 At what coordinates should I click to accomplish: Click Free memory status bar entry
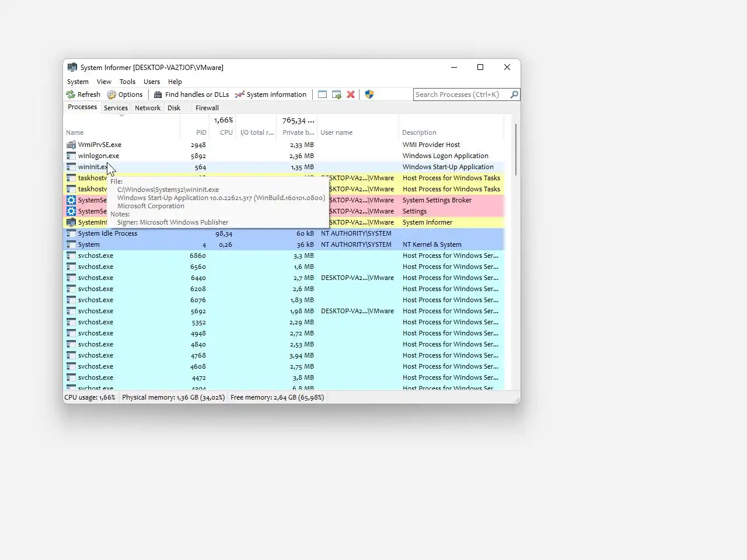[277, 397]
